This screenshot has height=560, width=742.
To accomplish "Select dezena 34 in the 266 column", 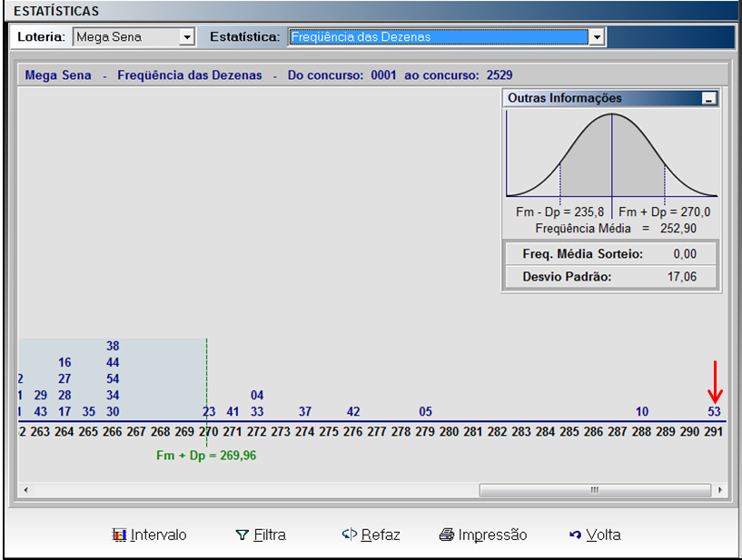I will (113, 395).
